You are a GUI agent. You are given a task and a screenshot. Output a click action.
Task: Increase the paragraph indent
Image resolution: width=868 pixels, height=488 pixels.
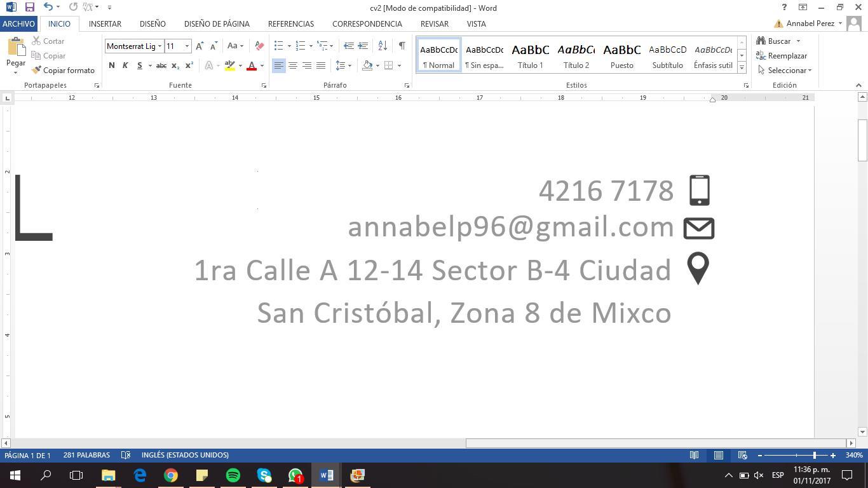tap(363, 46)
